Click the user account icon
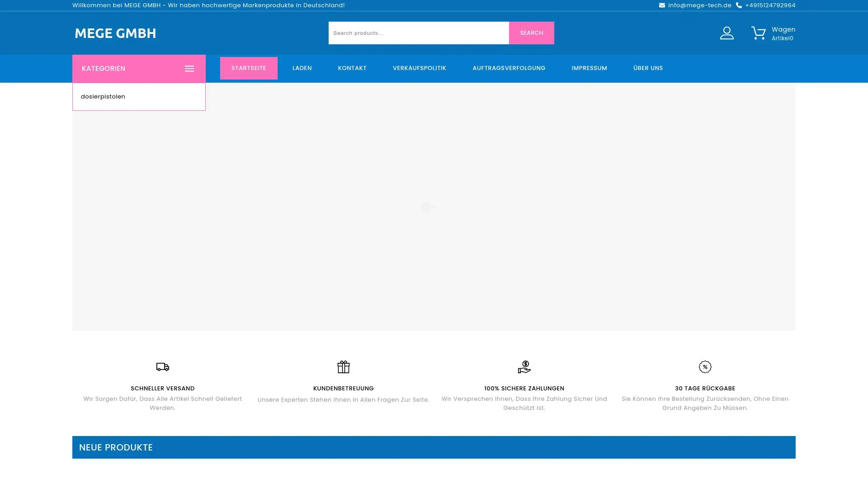The image size is (868, 488). tap(726, 33)
